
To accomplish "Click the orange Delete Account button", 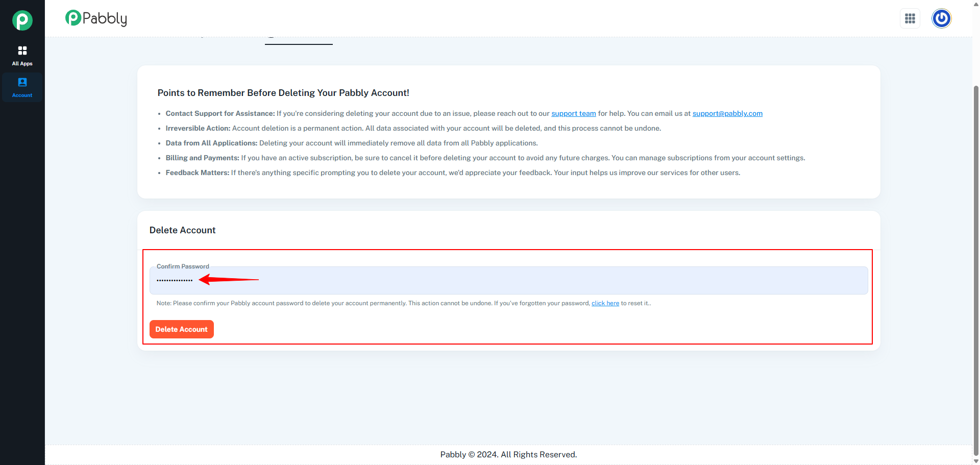I will (x=182, y=329).
